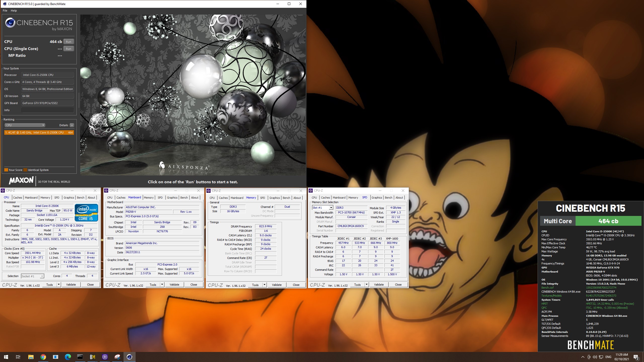
Task: Switch to the Command Prompt taskbar icon
Action: pyautogui.click(x=80, y=357)
